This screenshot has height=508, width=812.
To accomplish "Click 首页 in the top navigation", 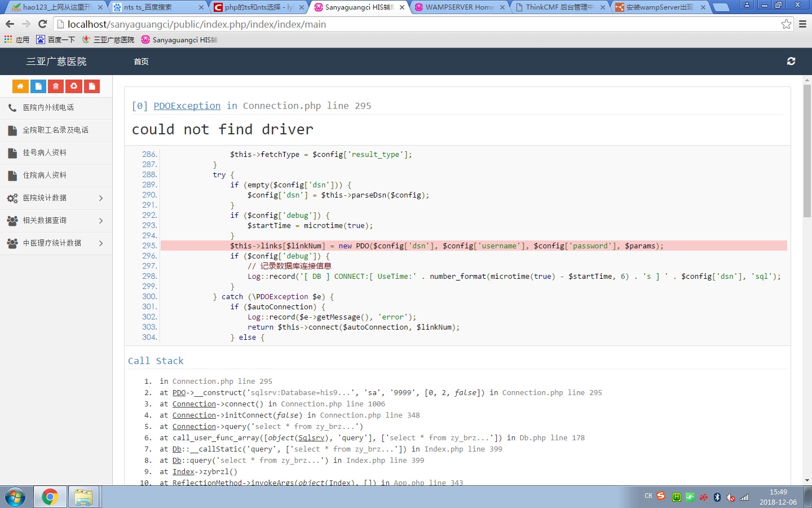I will [x=141, y=62].
